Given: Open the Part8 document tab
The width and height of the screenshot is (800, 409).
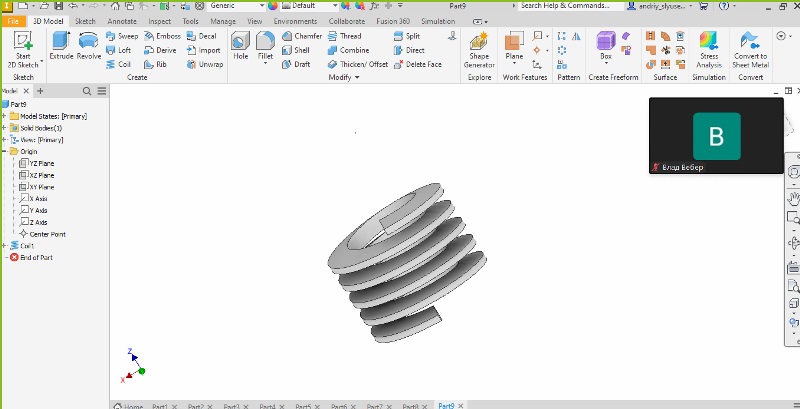Looking at the screenshot, I should pos(410,405).
